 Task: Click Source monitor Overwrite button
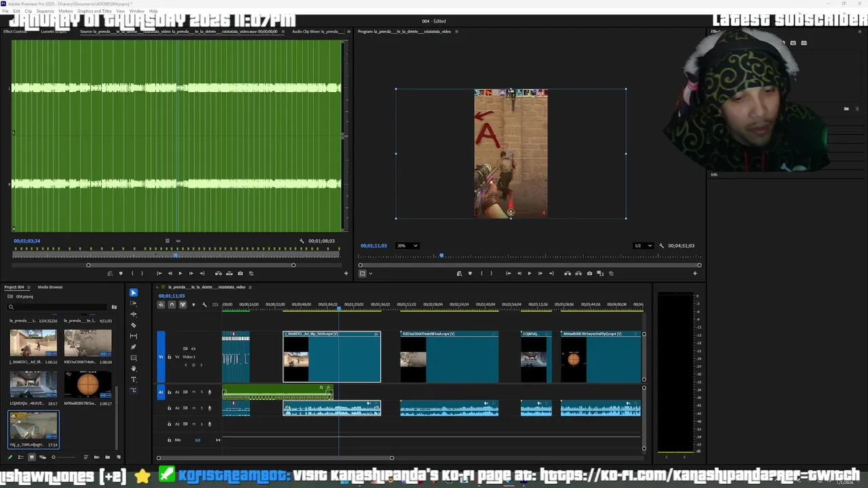click(229, 273)
